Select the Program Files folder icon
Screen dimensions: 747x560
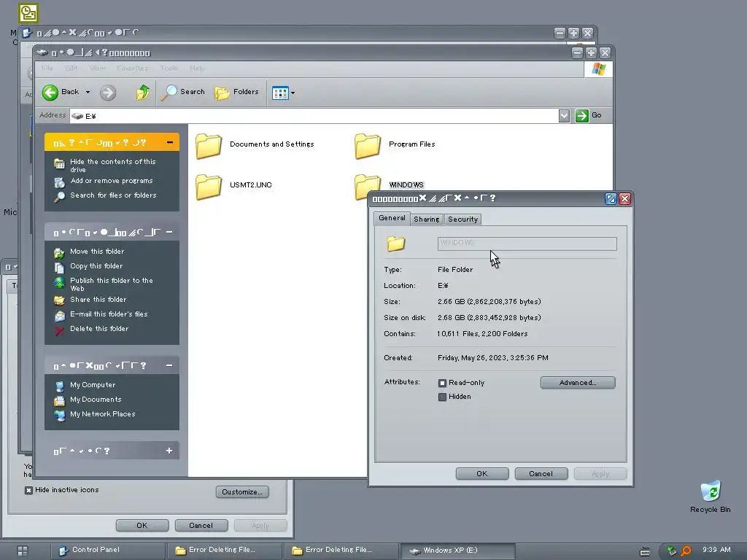point(368,145)
